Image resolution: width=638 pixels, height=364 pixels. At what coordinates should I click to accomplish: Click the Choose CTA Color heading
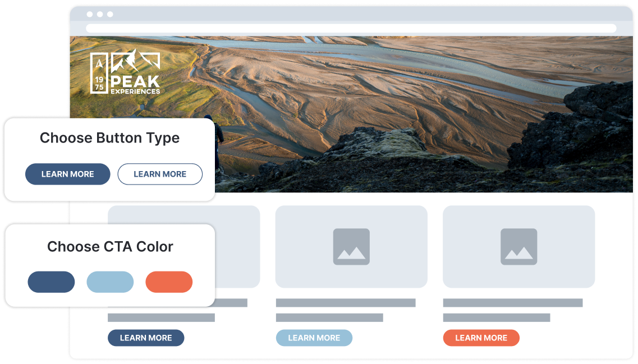point(110,246)
